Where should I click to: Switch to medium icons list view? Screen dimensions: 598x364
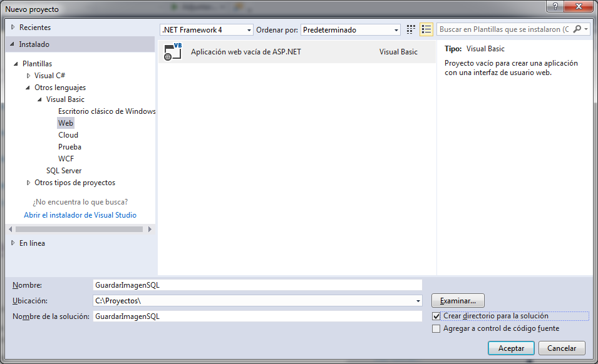426,29
